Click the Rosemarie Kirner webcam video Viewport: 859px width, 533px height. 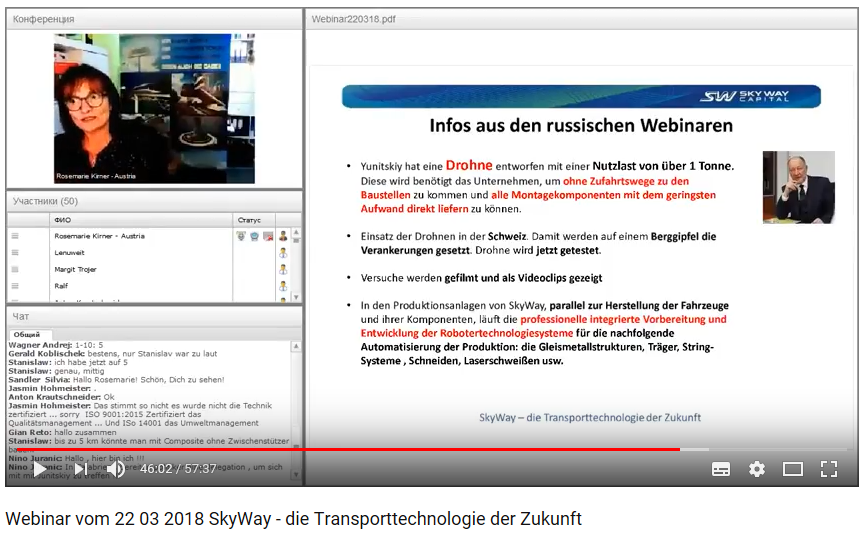pyautogui.click(x=154, y=108)
